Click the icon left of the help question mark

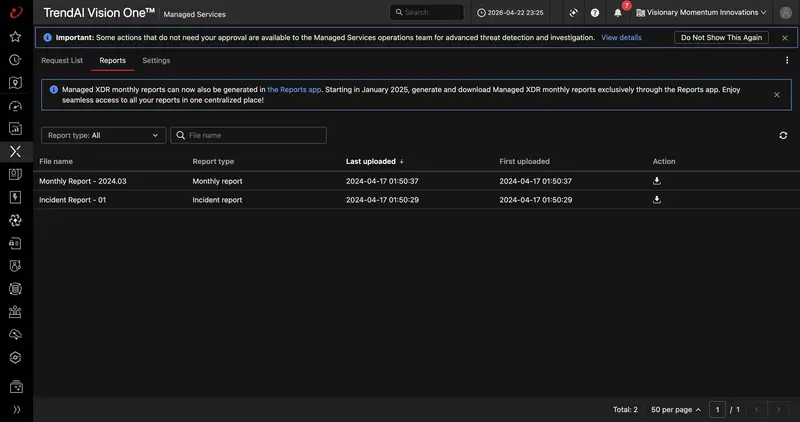click(573, 13)
